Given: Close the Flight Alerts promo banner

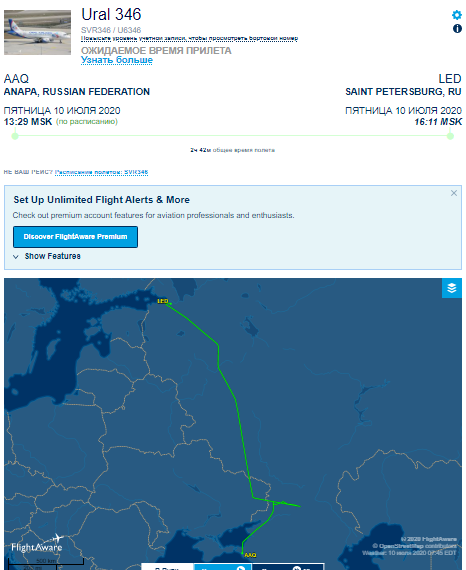Looking at the screenshot, I should pyautogui.click(x=454, y=193).
